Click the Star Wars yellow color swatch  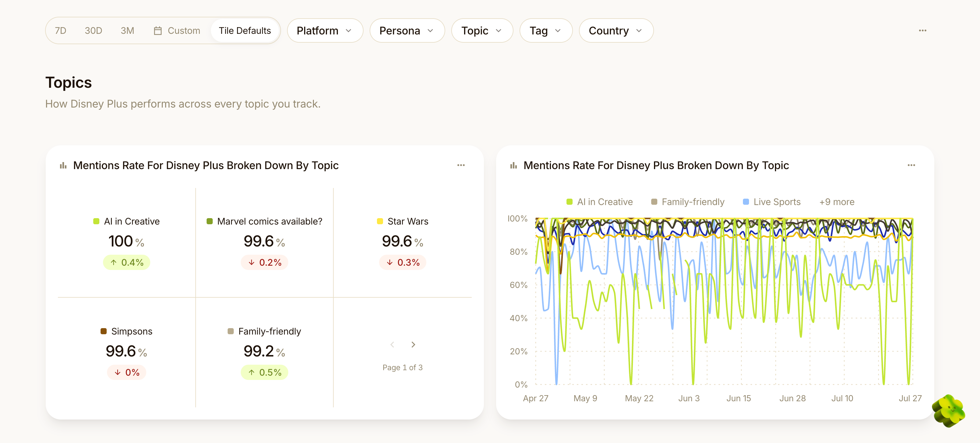pos(380,221)
